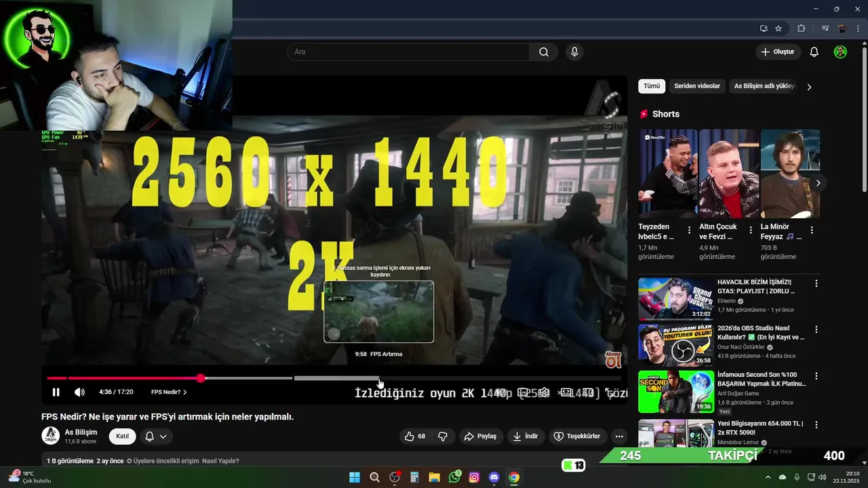Open the YouTube account avatar menu
This screenshot has height=488, width=868.
tap(840, 52)
